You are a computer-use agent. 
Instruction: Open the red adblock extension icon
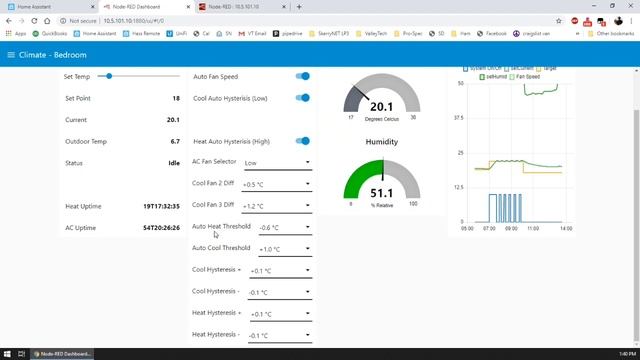pyautogui.click(x=575, y=21)
